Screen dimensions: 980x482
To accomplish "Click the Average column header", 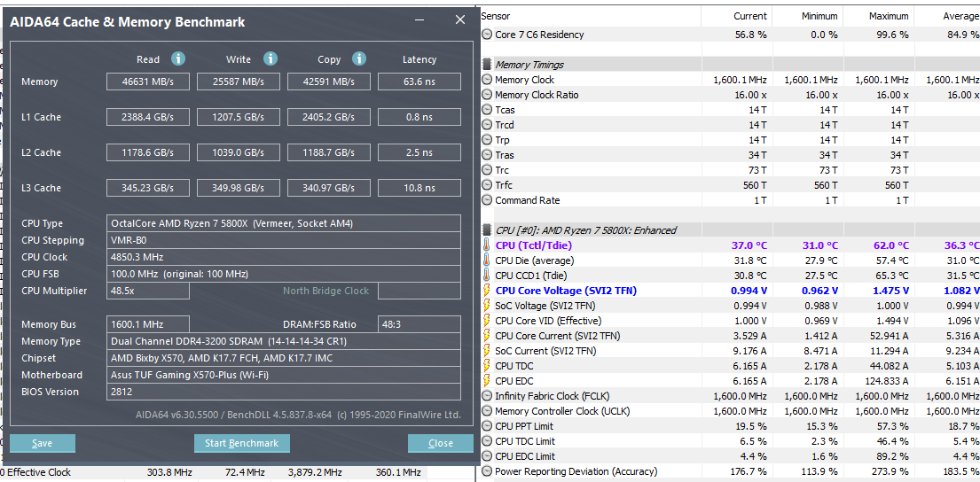I will (960, 16).
